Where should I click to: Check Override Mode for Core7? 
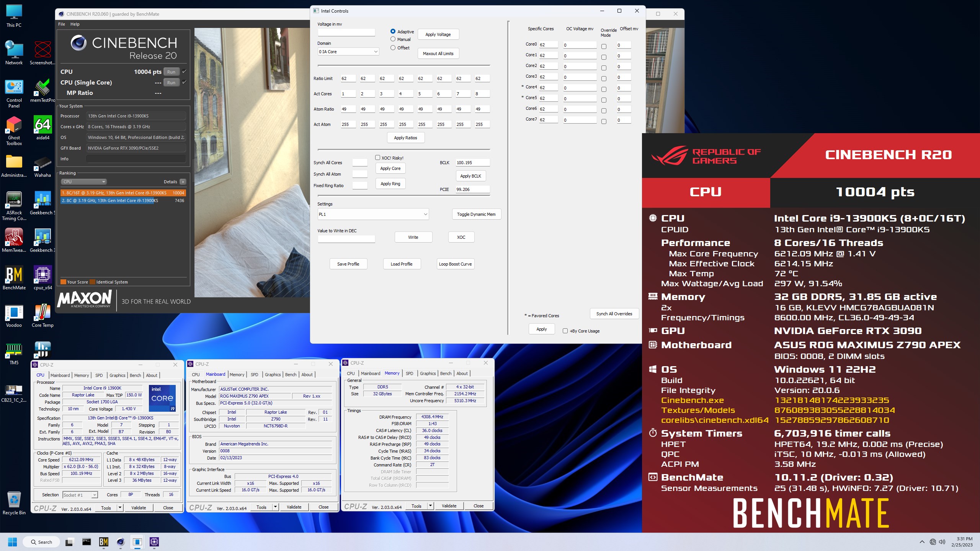[x=604, y=121]
